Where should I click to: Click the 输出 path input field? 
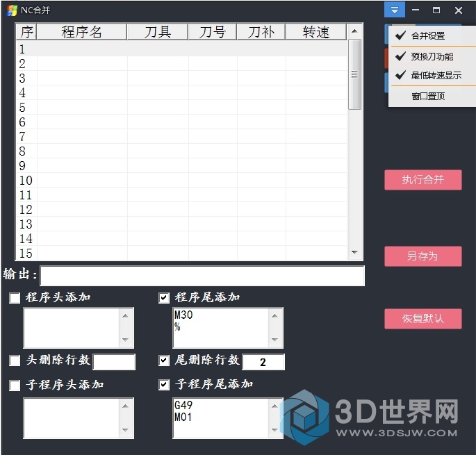(202, 276)
